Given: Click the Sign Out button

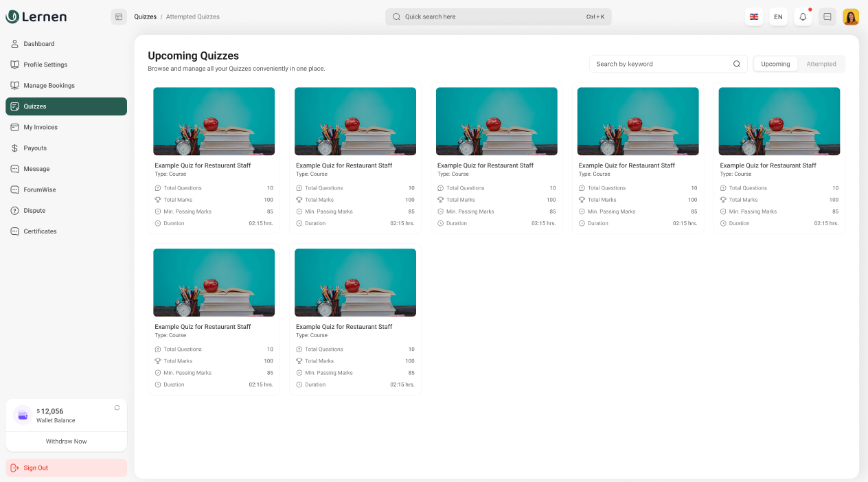Looking at the screenshot, I should click(x=36, y=468).
